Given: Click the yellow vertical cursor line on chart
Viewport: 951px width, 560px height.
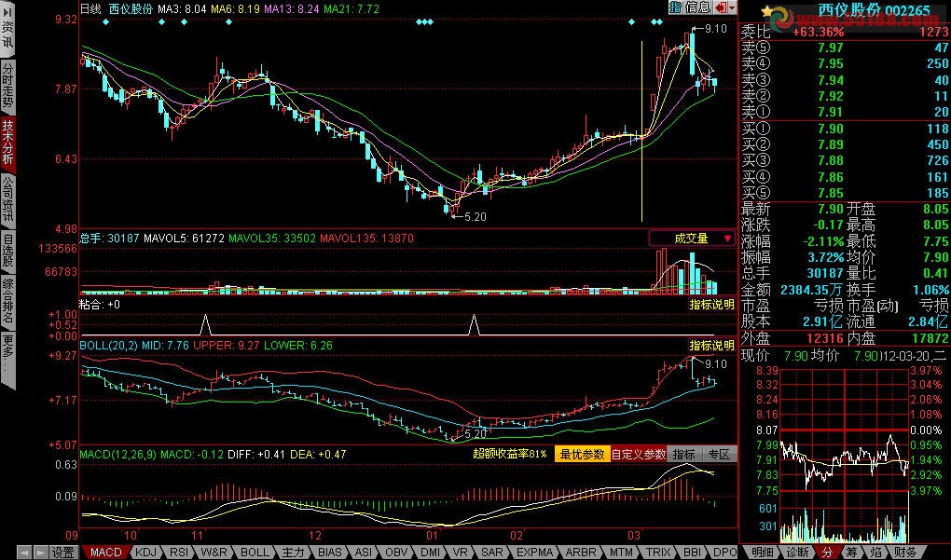Looking at the screenshot, I should coord(641,130).
